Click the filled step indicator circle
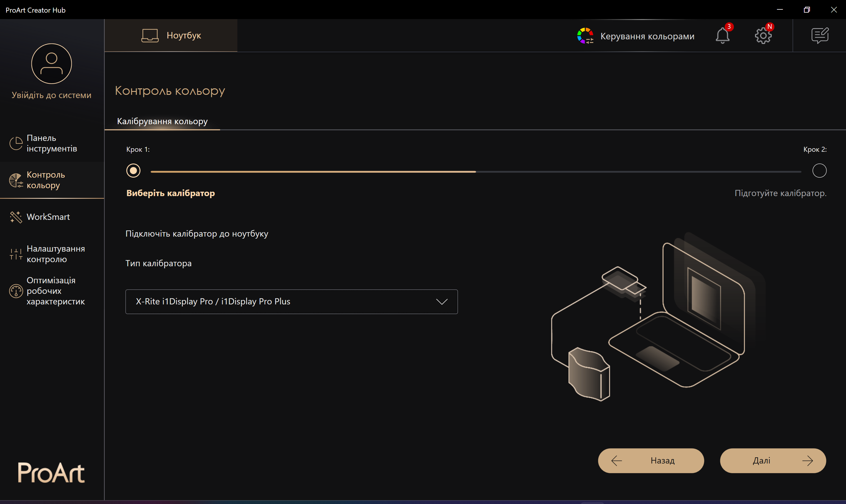Image resolution: width=846 pixels, height=504 pixels. pos(134,171)
